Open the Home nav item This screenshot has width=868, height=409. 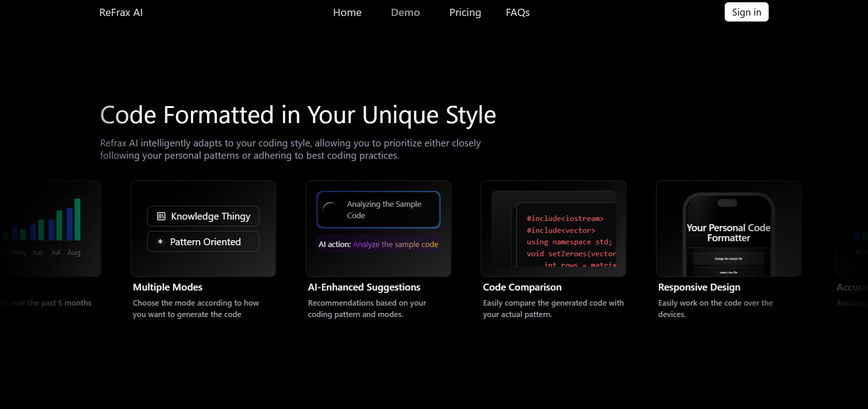347,12
